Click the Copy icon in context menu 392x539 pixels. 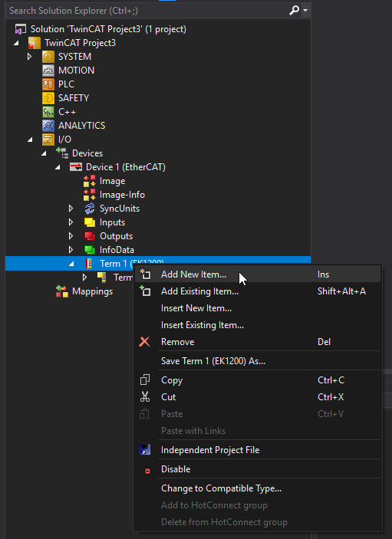[145, 380]
